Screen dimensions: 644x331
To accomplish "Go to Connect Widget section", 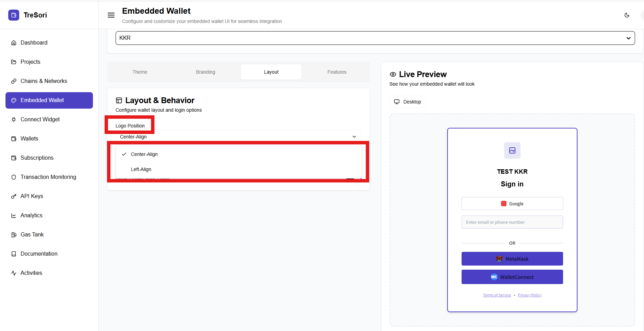I will tap(40, 119).
